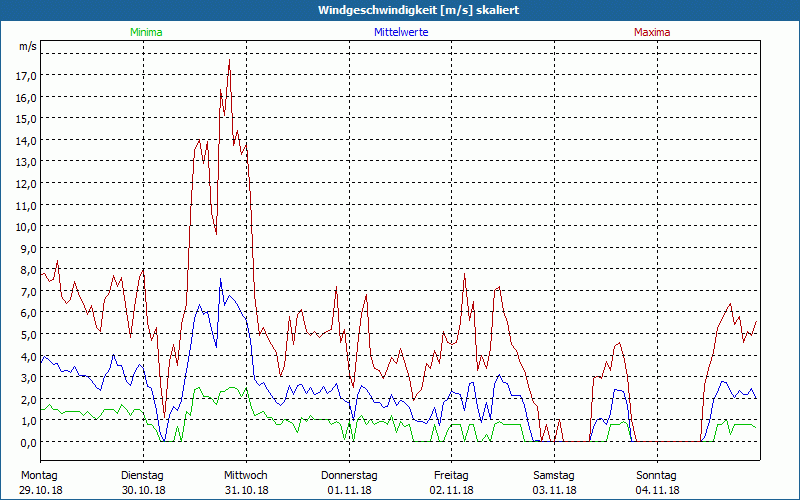Screen dimensions: 800x500
Task: Click the 7,0 y-axis value
Action: (x=29, y=292)
